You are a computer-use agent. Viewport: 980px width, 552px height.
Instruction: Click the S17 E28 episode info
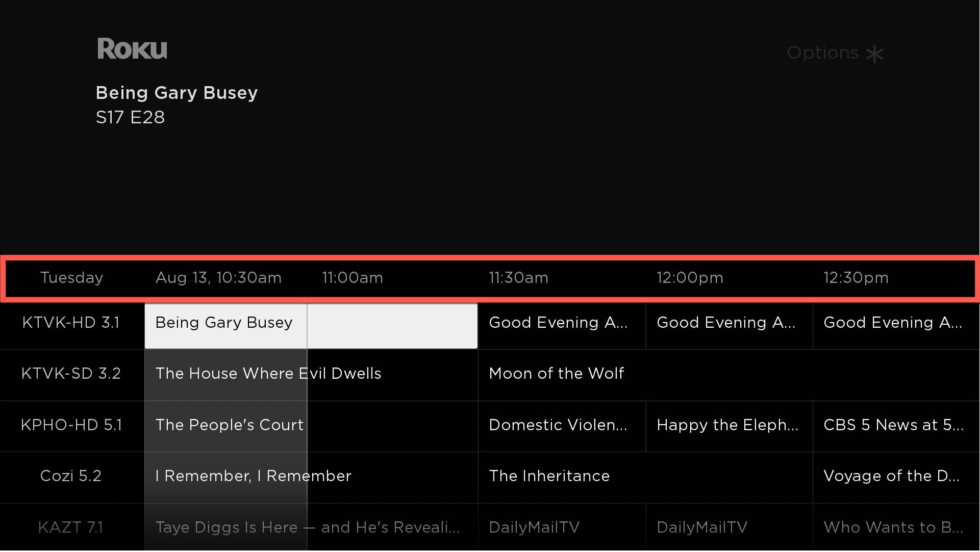[x=130, y=118]
